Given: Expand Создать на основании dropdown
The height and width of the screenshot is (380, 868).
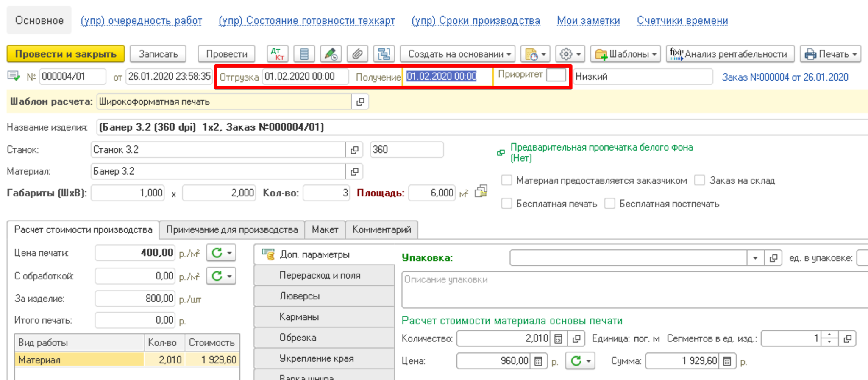Looking at the screenshot, I should (x=458, y=54).
